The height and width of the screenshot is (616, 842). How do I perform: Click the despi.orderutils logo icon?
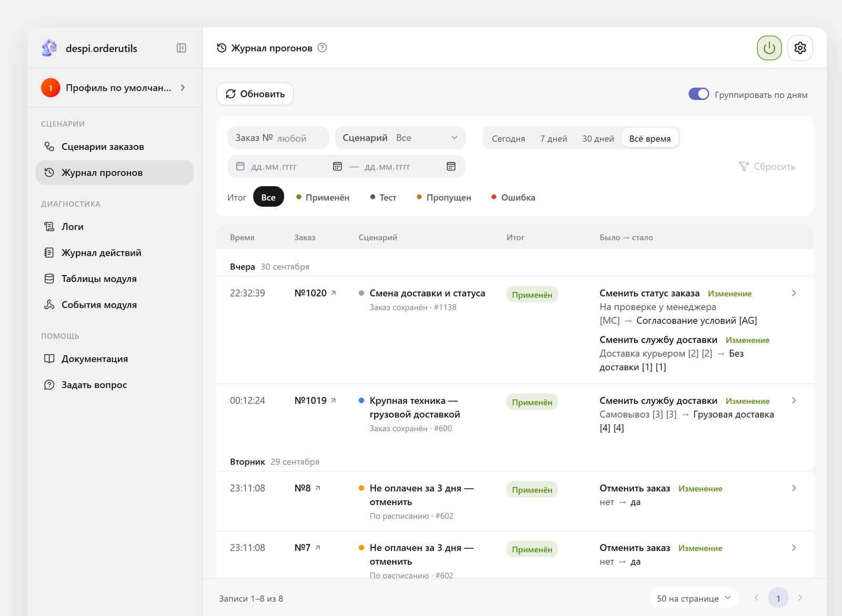pos(49,48)
